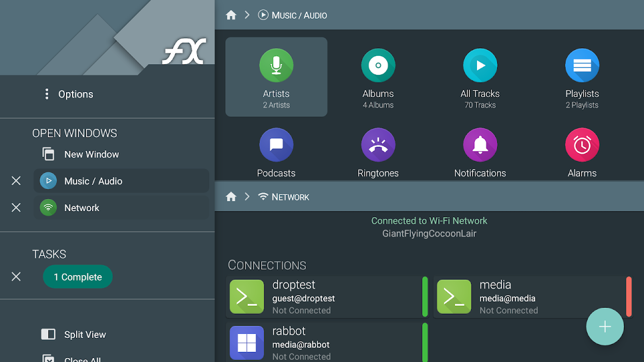This screenshot has height=362, width=644.
Task: Select the Podcasts speech-bubble icon
Action: [276, 144]
